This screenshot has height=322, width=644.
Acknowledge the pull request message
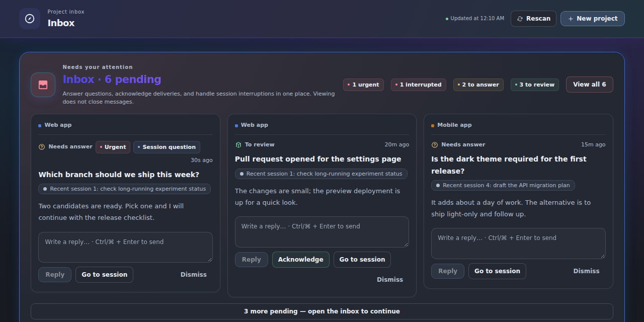click(301, 260)
